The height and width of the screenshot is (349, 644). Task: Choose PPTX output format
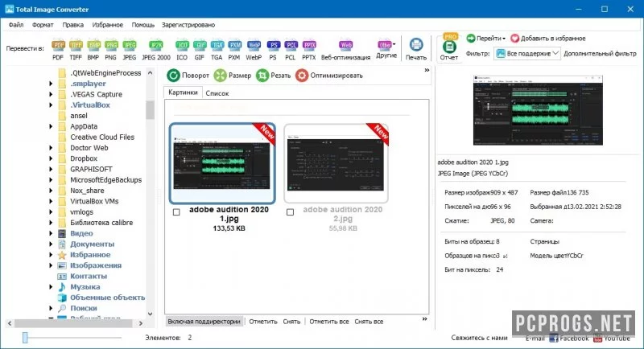click(x=309, y=50)
